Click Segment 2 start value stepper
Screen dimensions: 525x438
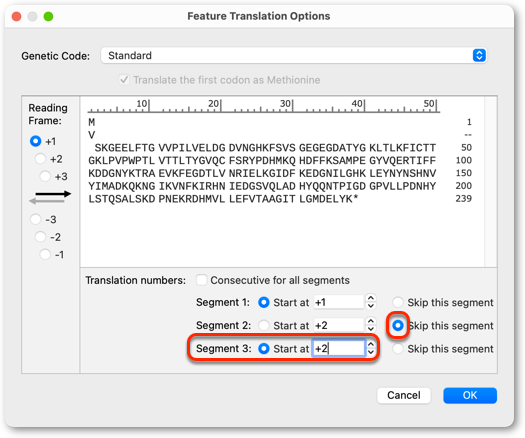[x=371, y=325]
